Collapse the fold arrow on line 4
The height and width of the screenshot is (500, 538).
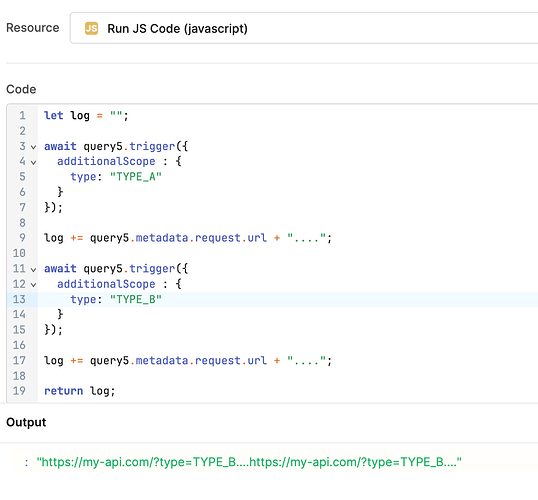click(33, 162)
